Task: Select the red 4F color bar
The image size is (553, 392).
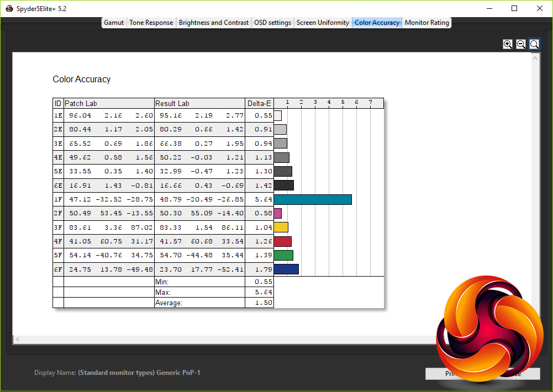Action: tap(282, 241)
